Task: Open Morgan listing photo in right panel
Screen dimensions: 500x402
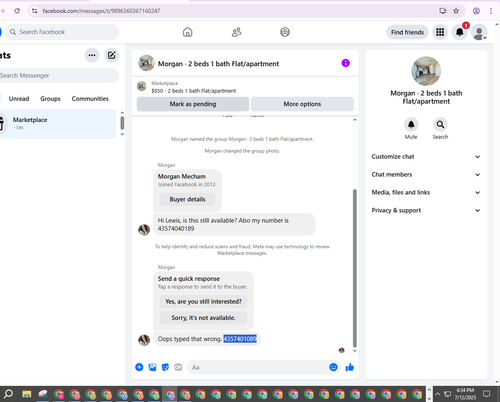Action: click(x=426, y=71)
